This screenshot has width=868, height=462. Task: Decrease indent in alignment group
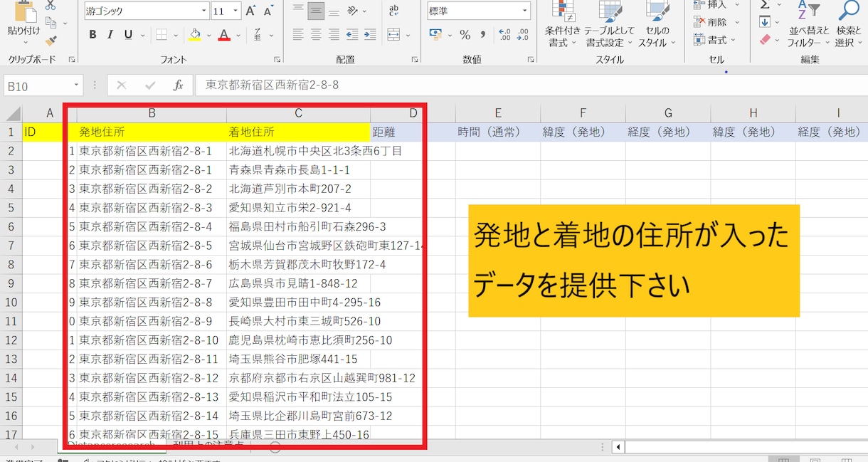[351, 35]
